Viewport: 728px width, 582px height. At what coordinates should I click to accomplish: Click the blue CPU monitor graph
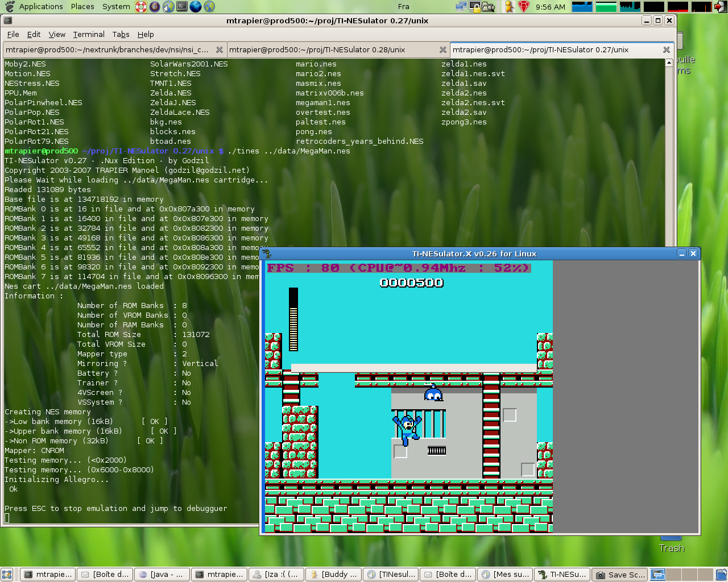coord(582,7)
